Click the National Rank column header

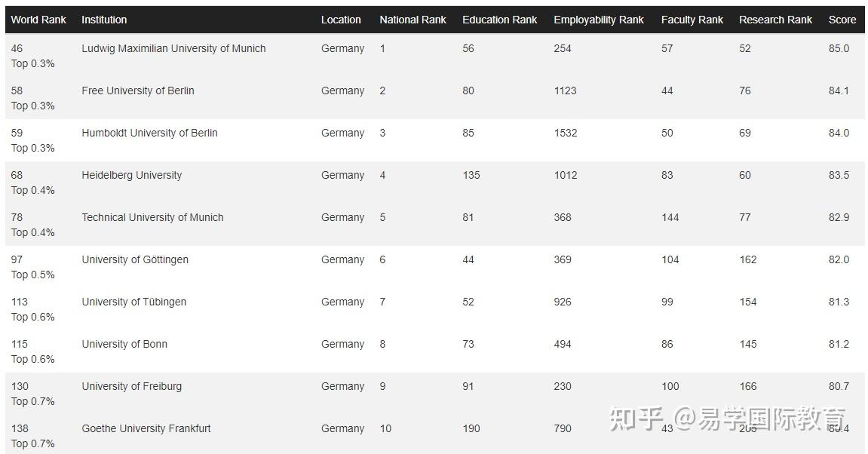[413, 20]
